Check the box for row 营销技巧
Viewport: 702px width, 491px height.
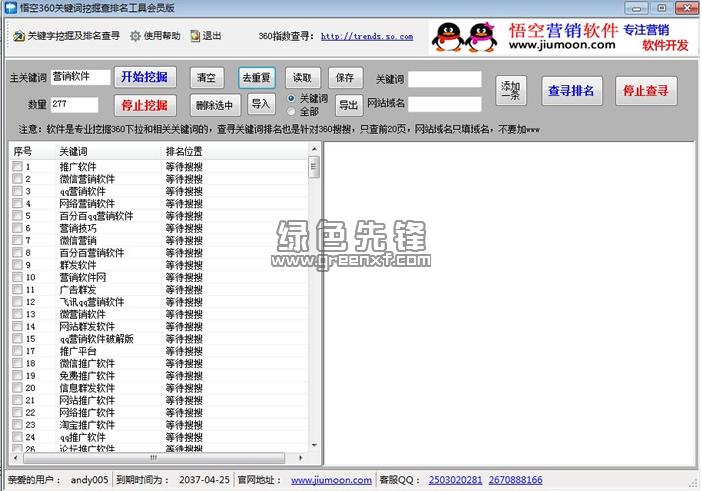pos(17,228)
